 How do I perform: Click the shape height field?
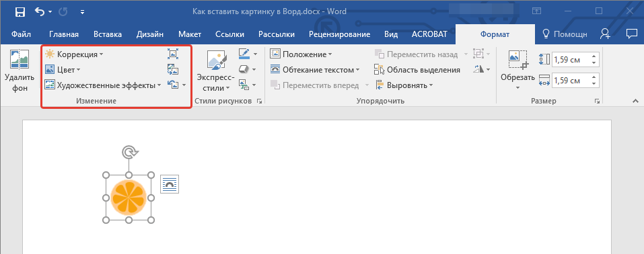pos(570,60)
